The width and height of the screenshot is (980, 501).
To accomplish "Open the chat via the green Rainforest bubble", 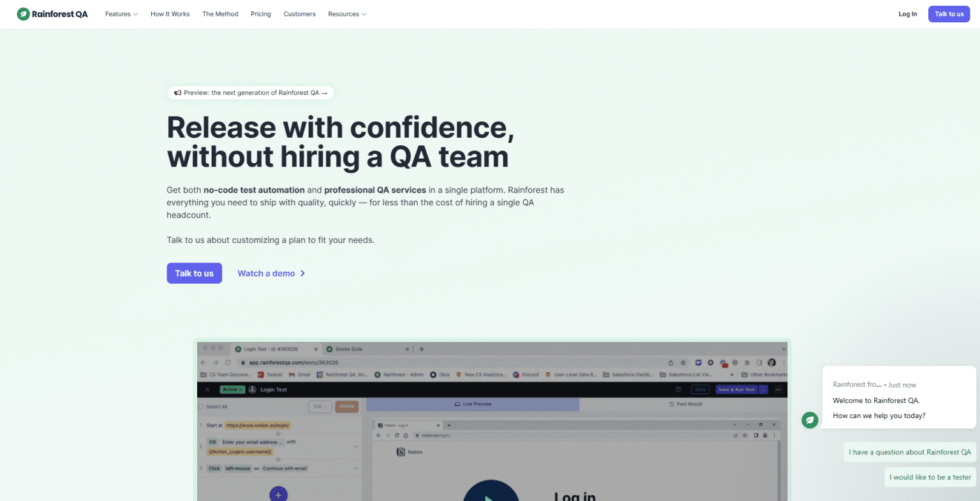I will click(x=810, y=420).
